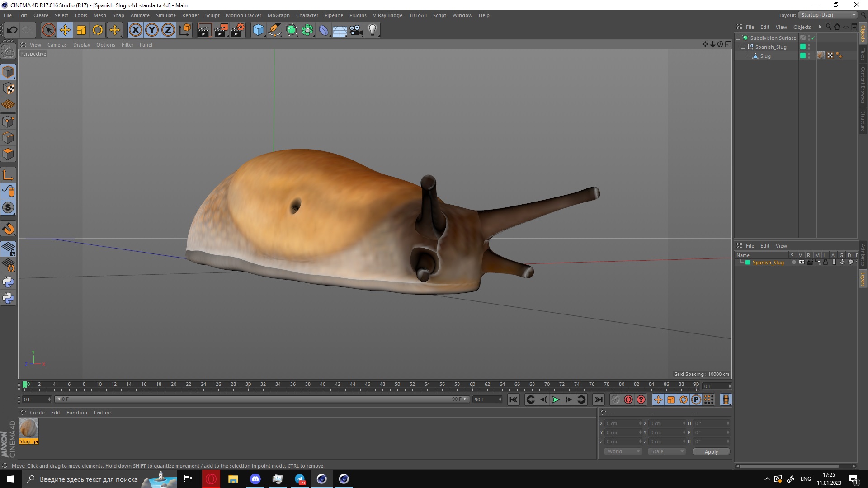Image resolution: width=868 pixels, height=488 pixels.
Task: Select the Slug_ga material thumbnail
Action: [28, 428]
